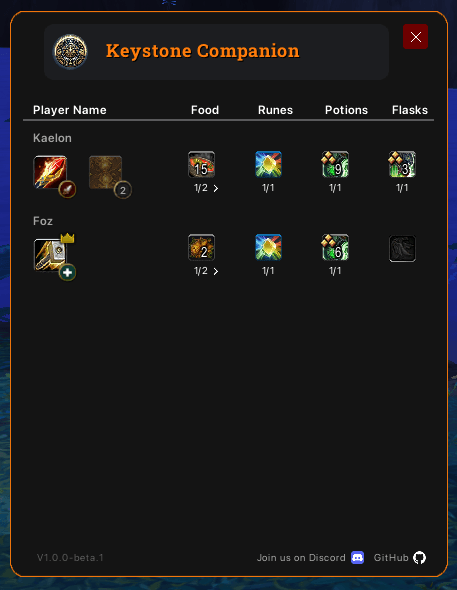Viewport: 457px width, 590px height.
Task: Click Foz's empty flask slot
Action: [x=402, y=249]
